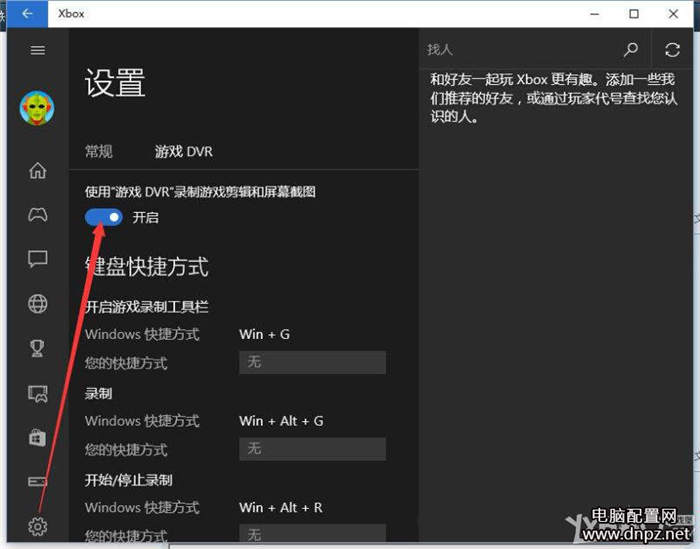Click the search magnifier icon
700x549 pixels.
[630, 50]
